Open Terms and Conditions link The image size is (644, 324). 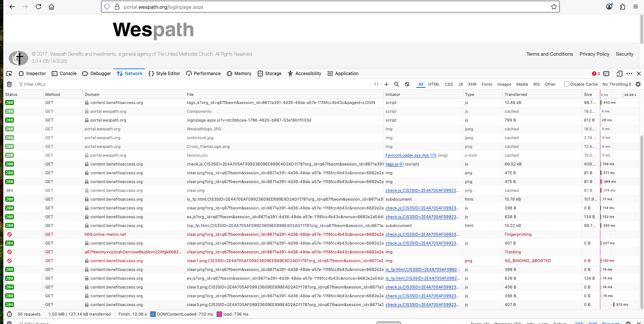point(550,54)
